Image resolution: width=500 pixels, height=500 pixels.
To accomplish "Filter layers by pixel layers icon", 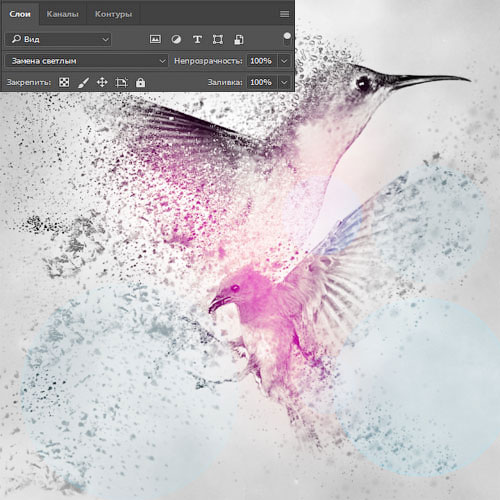I will 155,39.
